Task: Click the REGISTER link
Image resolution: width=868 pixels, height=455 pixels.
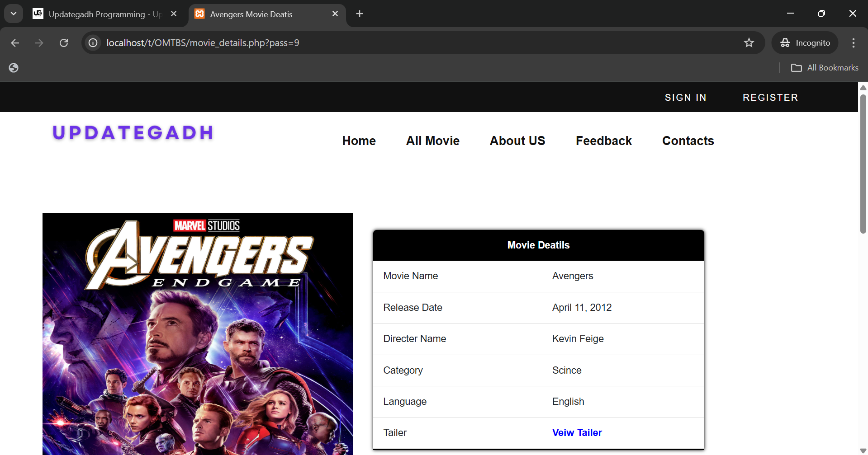Action: (x=770, y=98)
